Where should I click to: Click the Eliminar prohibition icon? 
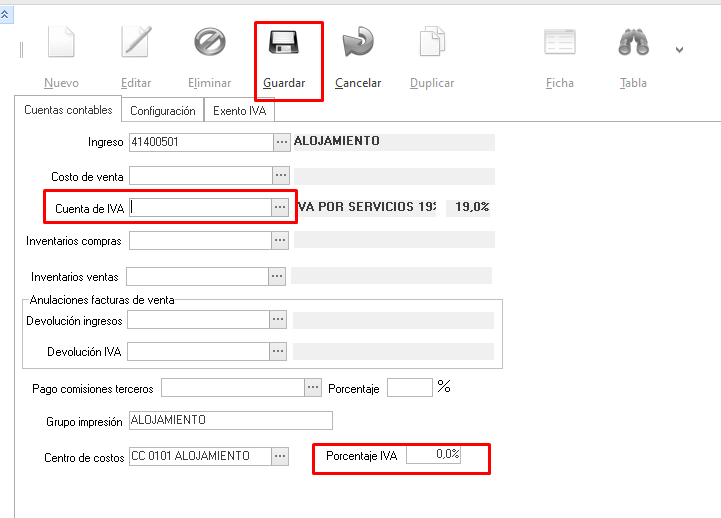209,42
